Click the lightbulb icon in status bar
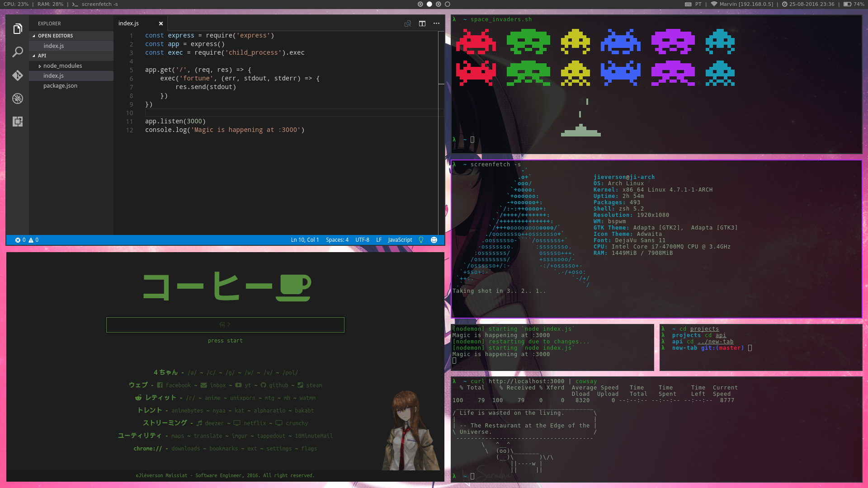The height and width of the screenshot is (488, 868). point(421,240)
